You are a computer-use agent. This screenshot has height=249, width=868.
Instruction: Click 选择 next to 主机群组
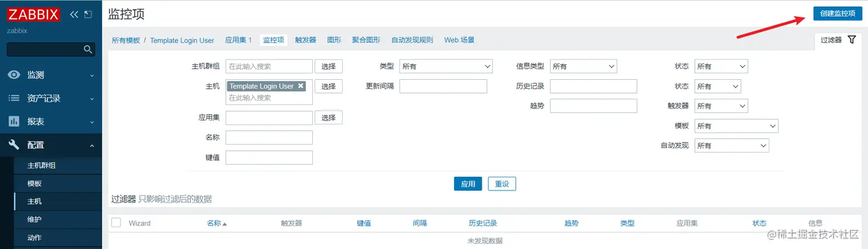click(328, 67)
